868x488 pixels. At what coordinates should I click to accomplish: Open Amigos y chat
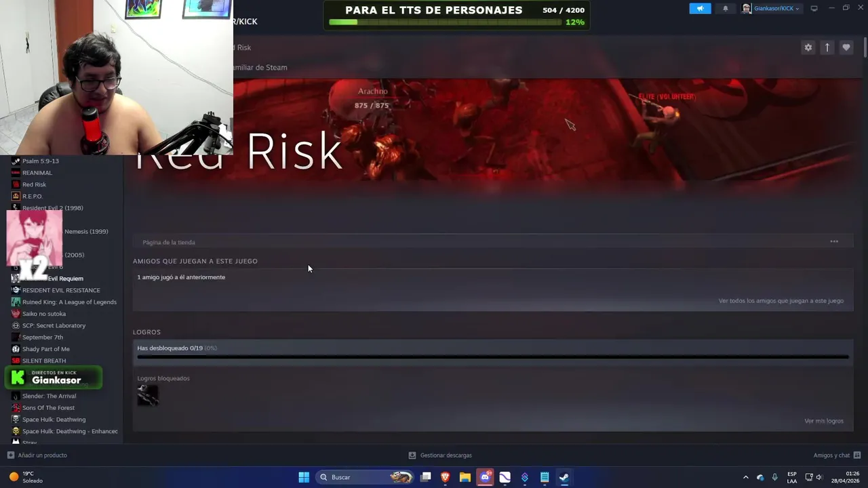click(837, 455)
